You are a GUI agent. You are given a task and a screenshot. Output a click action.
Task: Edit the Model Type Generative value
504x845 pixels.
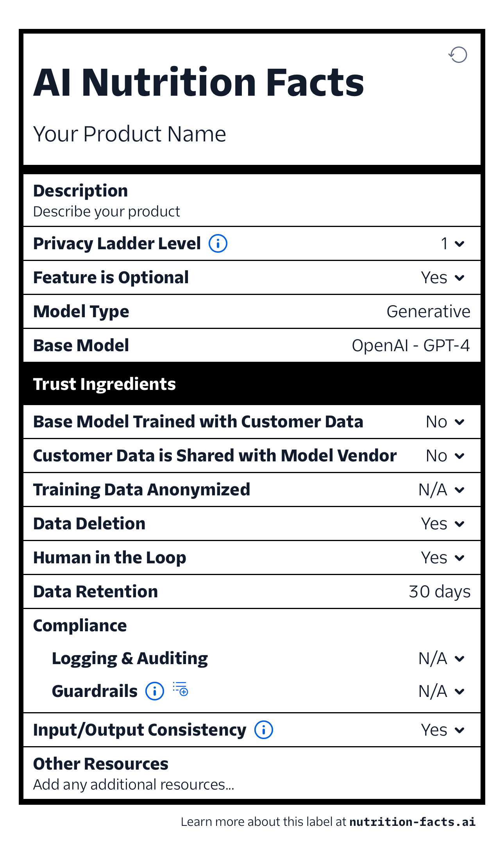point(429,311)
